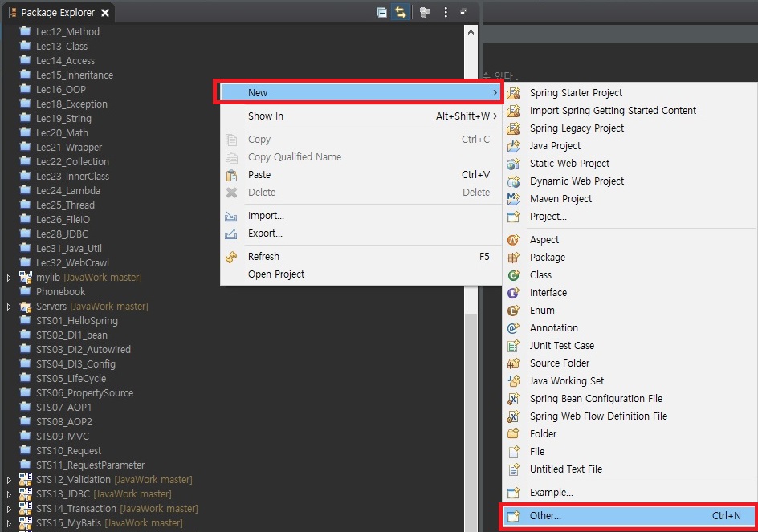Expand the STS13_JDBC project
The width and height of the screenshot is (758, 532).
pos(9,495)
